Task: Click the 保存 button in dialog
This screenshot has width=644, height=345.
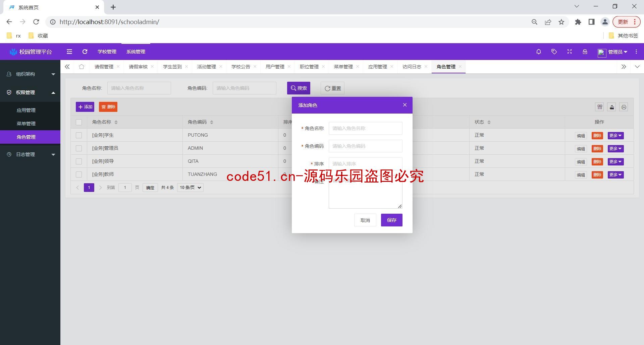Action: coord(392,220)
